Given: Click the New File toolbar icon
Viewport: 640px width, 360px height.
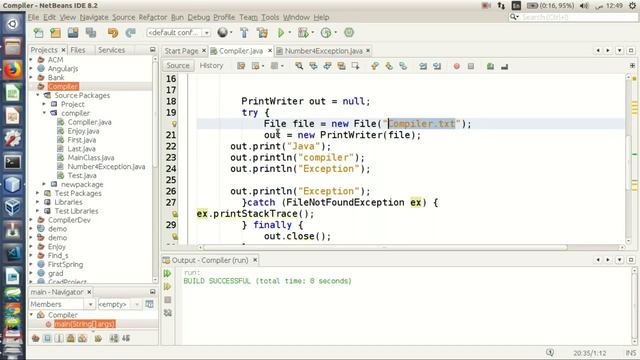Looking at the screenshot, I should 38,33.
